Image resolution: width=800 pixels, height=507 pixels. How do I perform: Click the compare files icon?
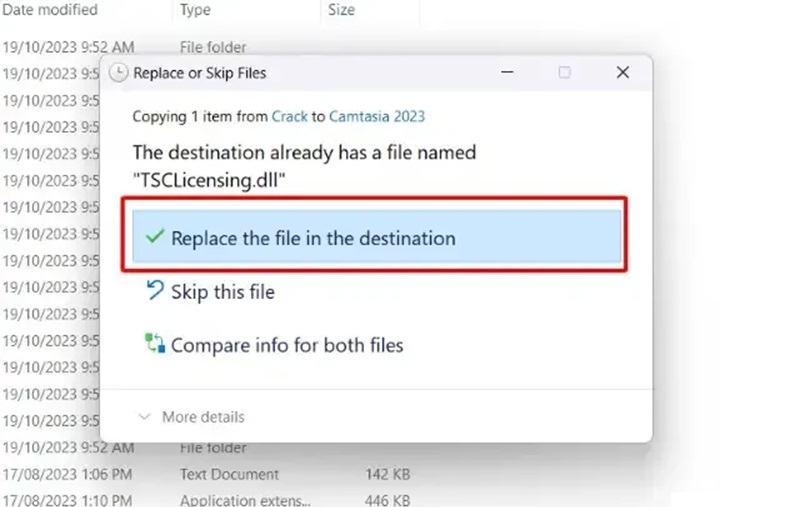(154, 345)
